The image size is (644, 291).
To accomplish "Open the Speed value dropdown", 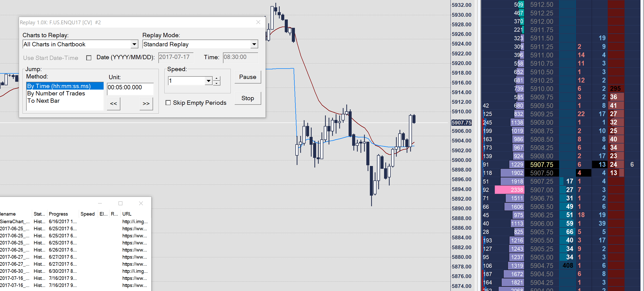I will [x=209, y=81].
